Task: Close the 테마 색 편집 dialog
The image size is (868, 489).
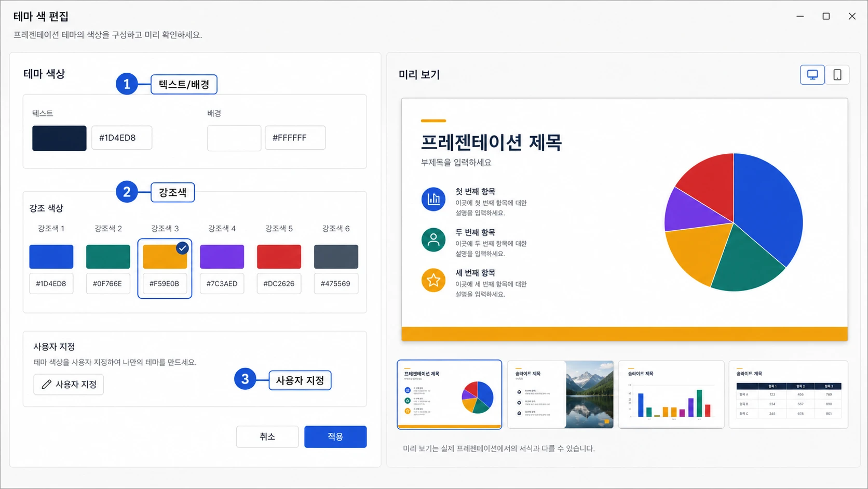Action: pos(852,16)
